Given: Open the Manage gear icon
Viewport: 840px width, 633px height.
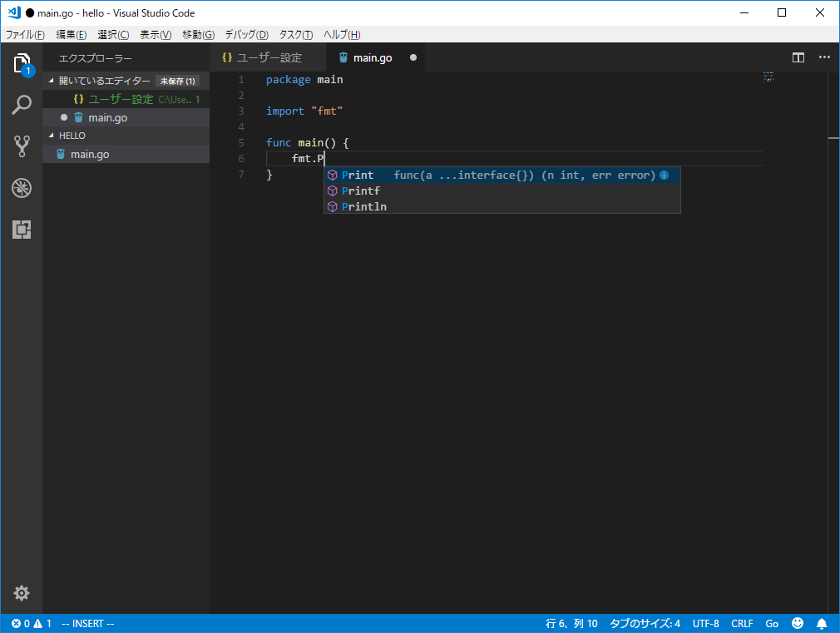Looking at the screenshot, I should tap(22, 593).
